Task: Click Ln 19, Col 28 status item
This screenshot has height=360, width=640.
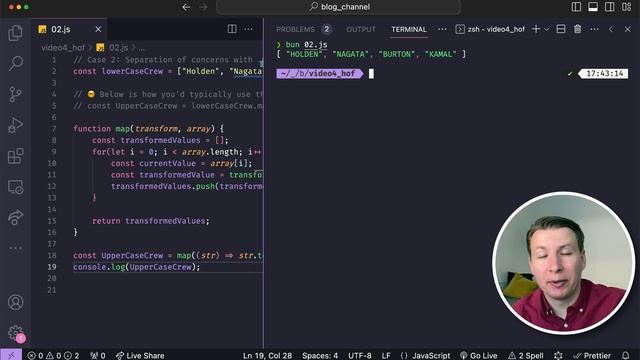Action: point(267,356)
